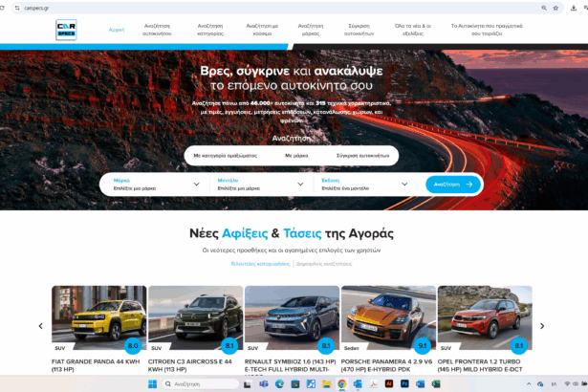
Task: Launch Google Chrome from the taskbar
Action: [341, 383]
